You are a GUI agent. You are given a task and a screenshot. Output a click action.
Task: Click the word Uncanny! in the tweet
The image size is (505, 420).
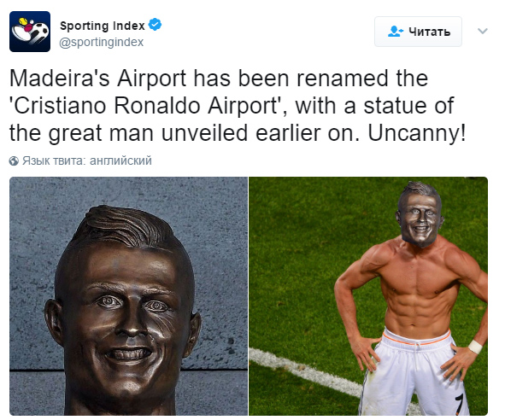pos(417,133)
